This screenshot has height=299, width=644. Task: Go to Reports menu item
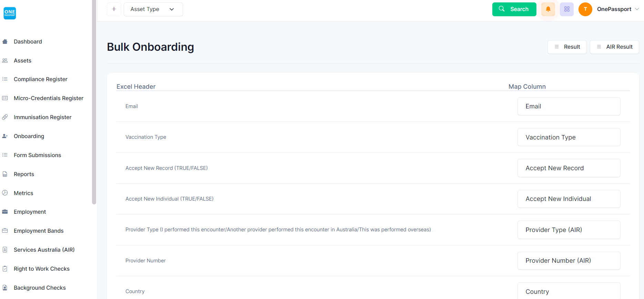click(x=24, y=174)
